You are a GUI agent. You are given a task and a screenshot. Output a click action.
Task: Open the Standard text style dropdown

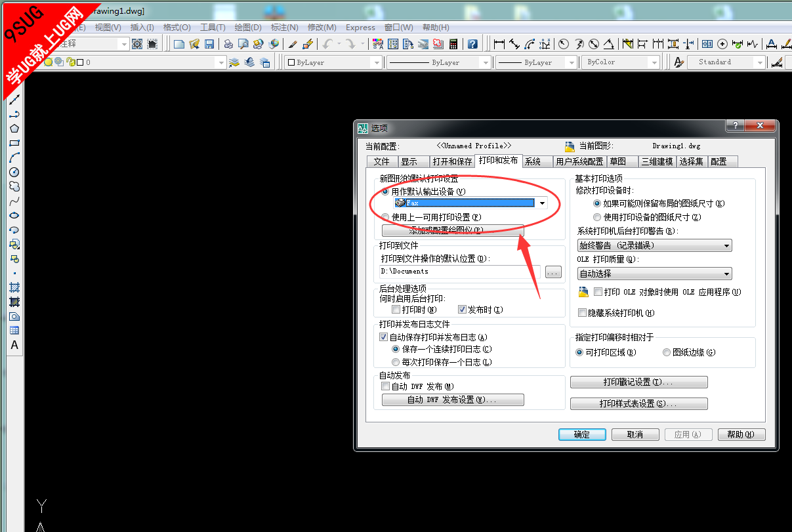pos(760,62)
